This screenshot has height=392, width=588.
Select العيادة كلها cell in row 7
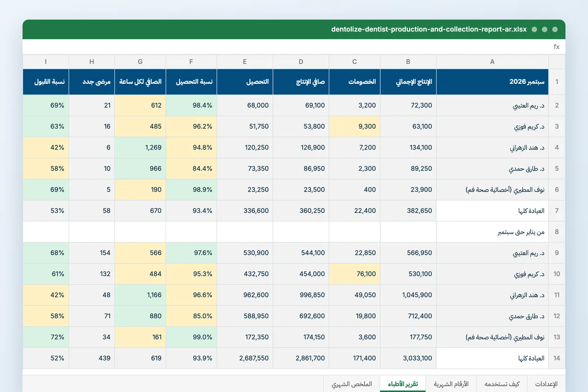[x=492, y=211]
